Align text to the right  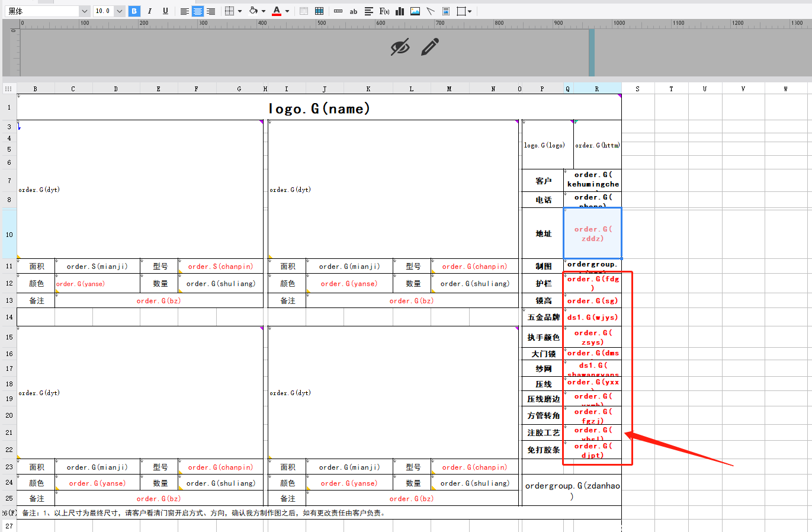tap(211, 11)
